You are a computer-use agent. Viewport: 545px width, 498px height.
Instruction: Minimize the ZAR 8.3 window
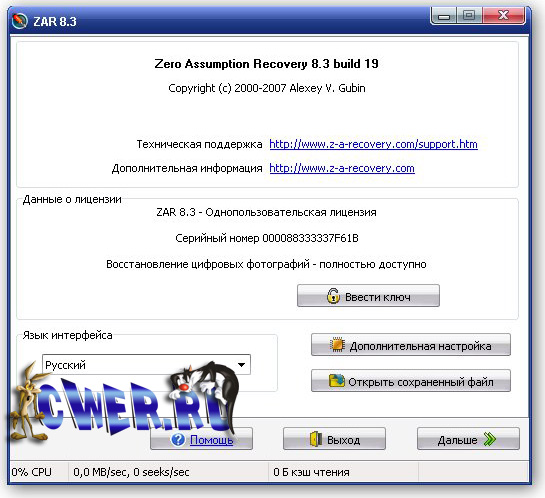tap(444, 16)
